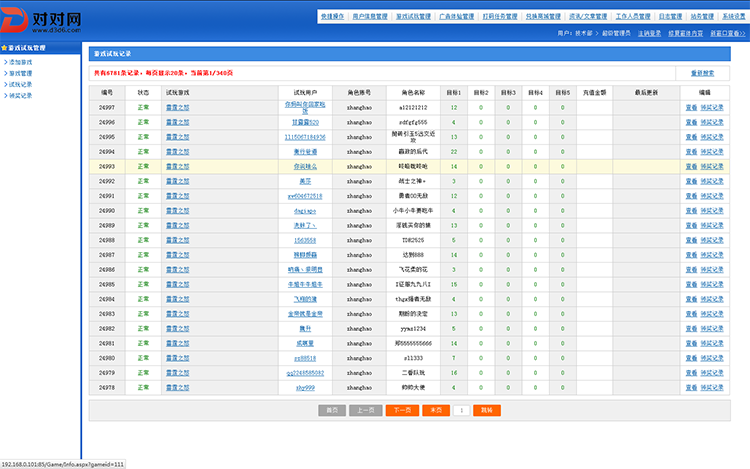Click the link between 注销登录 and 新窗口查看
The width and height of the screenshot is (750, 469).
[x=685, y=33]
